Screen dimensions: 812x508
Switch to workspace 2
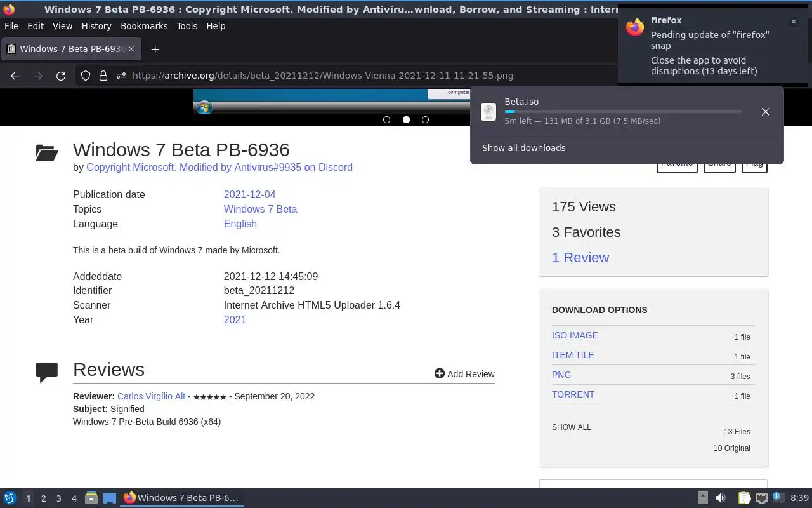[44, 498]
